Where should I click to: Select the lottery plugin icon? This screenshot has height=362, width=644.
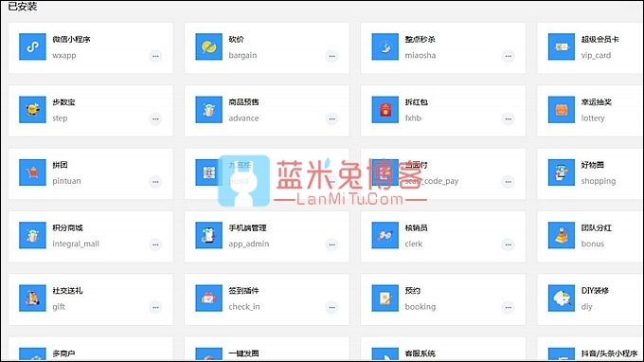(562, 110)
